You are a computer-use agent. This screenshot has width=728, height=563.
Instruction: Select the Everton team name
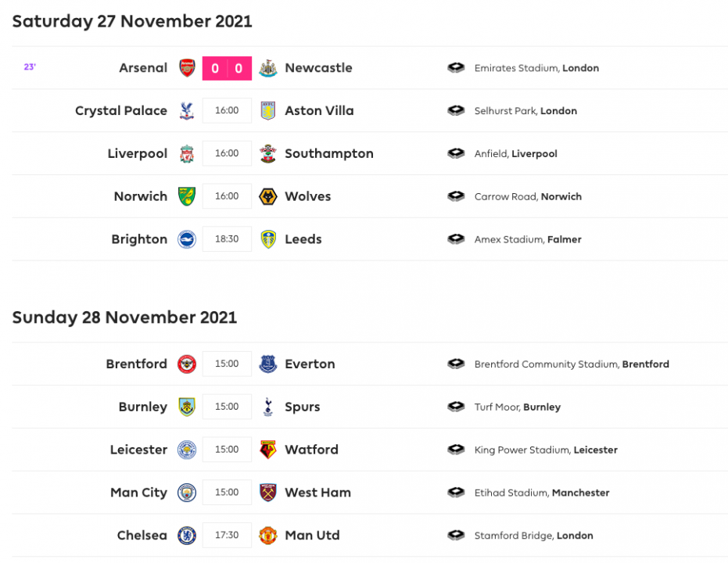point(310,364)
